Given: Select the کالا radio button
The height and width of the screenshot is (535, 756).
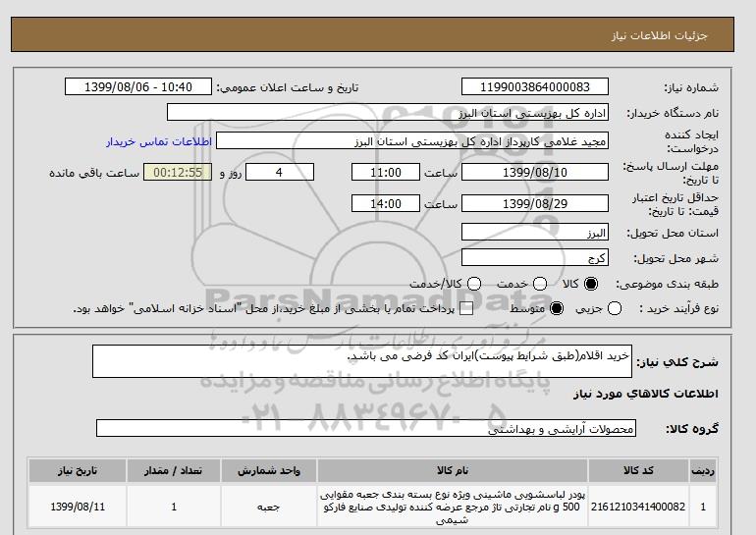Looking at the screenshot, I should [x=591, y=284].
